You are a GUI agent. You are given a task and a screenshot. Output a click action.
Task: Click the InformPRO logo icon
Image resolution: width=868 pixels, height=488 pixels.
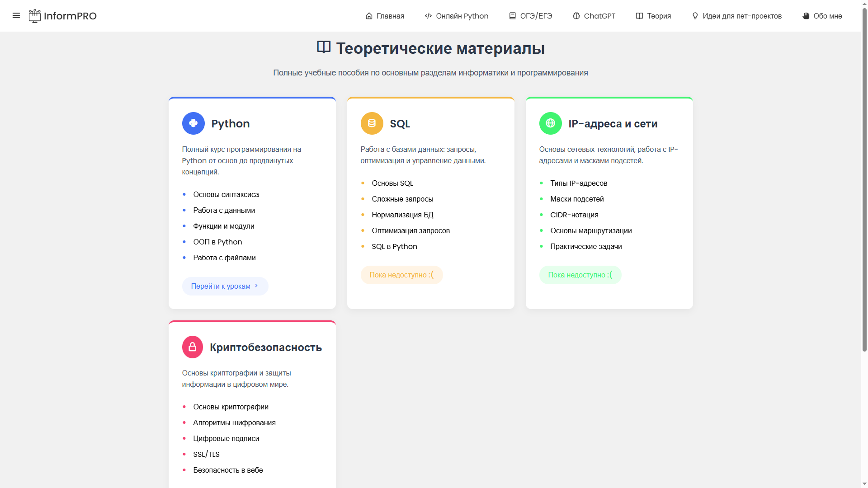pos(35,16)
